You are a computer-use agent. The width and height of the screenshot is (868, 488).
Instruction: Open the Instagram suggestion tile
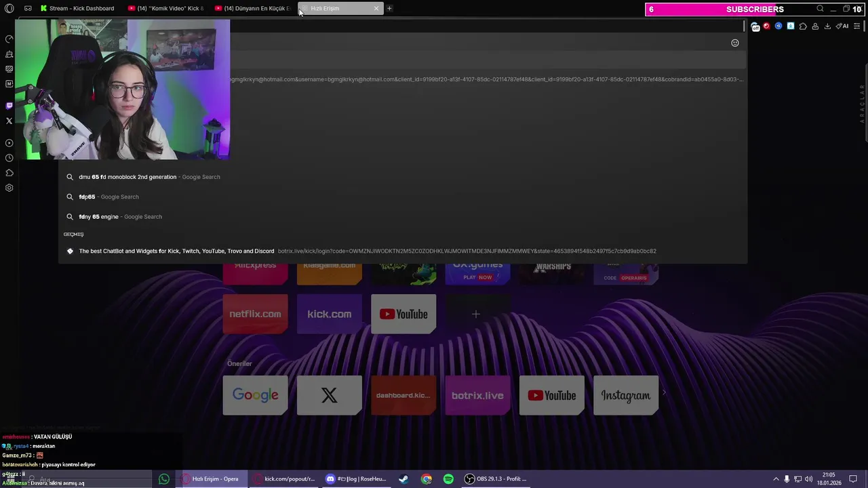tap(626, 395)
